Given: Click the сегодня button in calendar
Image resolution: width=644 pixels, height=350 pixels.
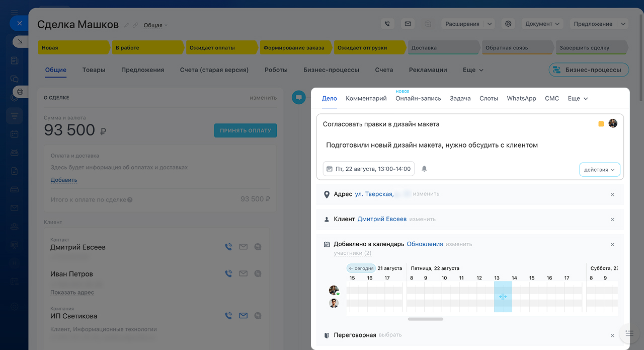Looking at the screenshot, I should click(x=361, y=268).
